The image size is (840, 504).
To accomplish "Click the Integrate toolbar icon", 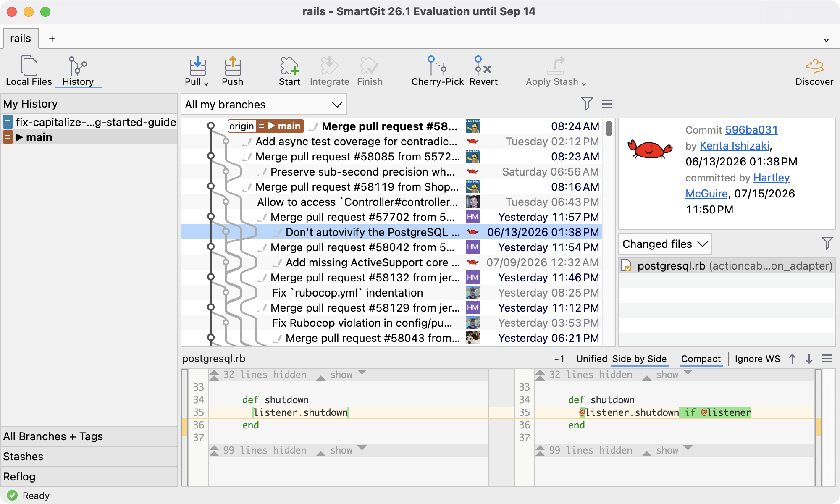I will (329, 66).
